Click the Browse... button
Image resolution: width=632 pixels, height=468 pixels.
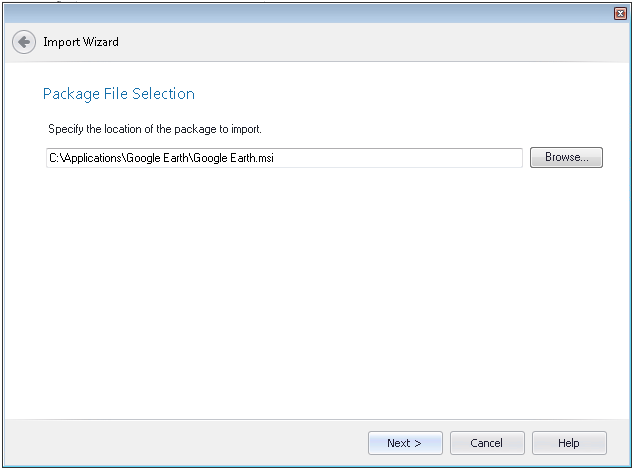pos(566,158)
